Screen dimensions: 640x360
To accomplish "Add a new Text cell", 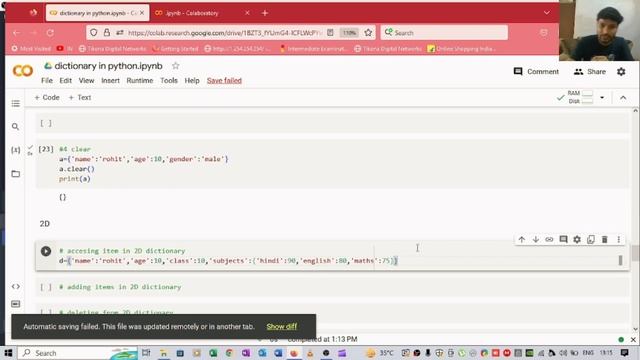I will coord(80,98).
